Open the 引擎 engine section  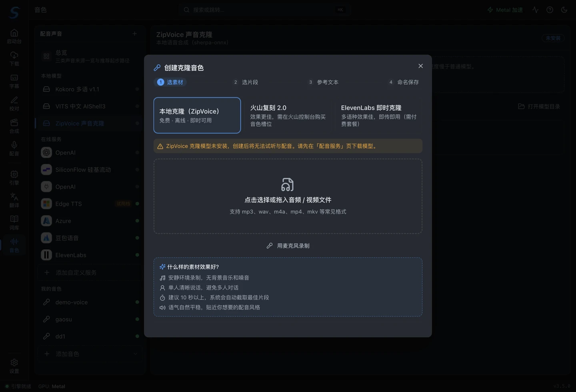coord(14,177)
